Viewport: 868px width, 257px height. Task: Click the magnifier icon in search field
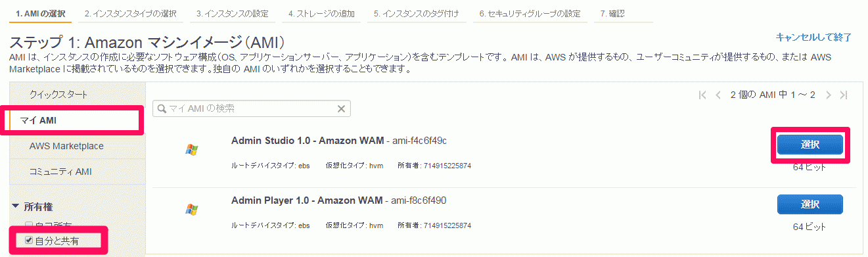[160, 108]
